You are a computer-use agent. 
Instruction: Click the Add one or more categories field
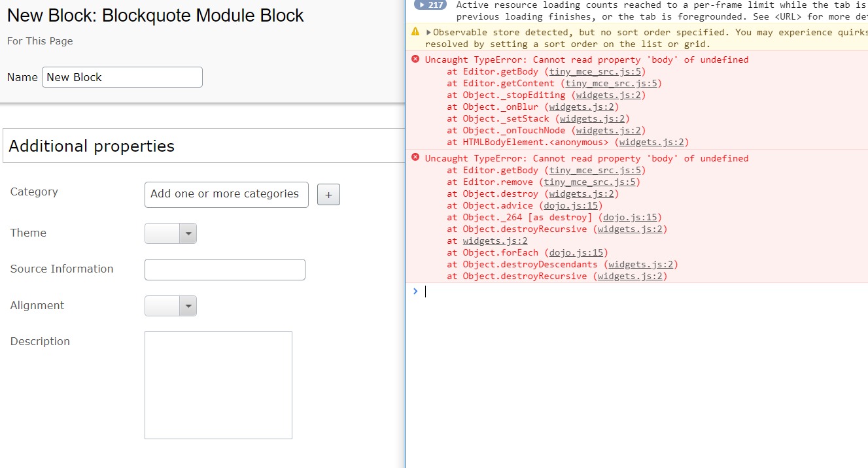(226, 194)
